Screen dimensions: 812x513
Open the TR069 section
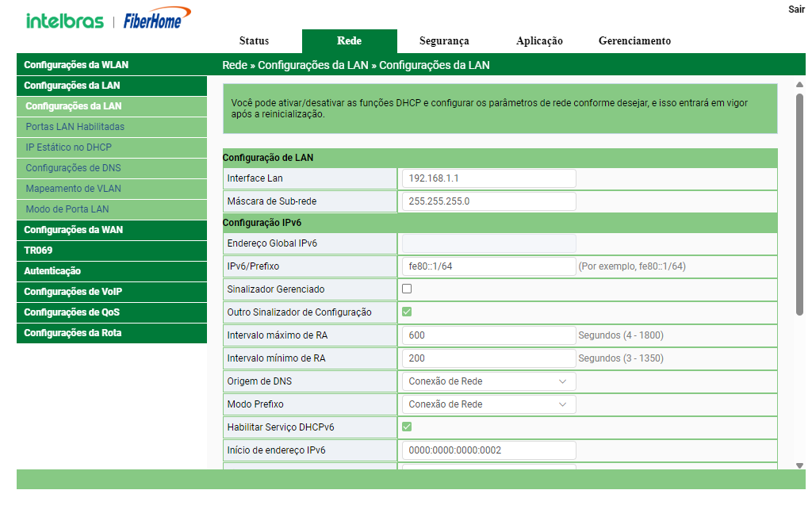pyautogui.click(x=112, y=251)
